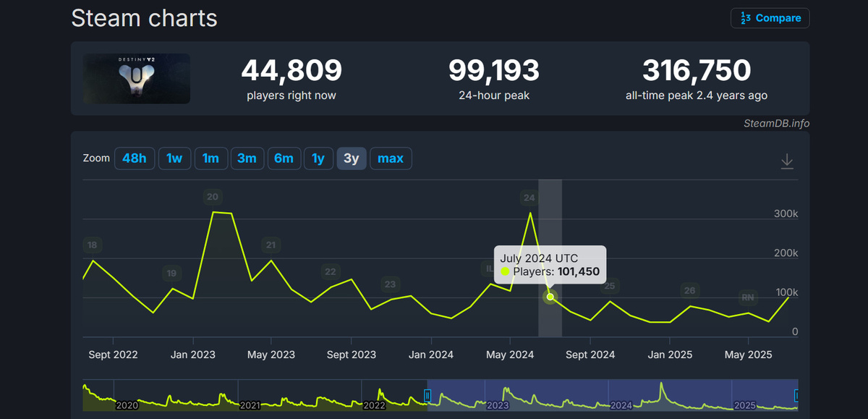Enable the 1y zoom range
The image size is (868, 419).
pyautogui.click(x=318, y=158)
